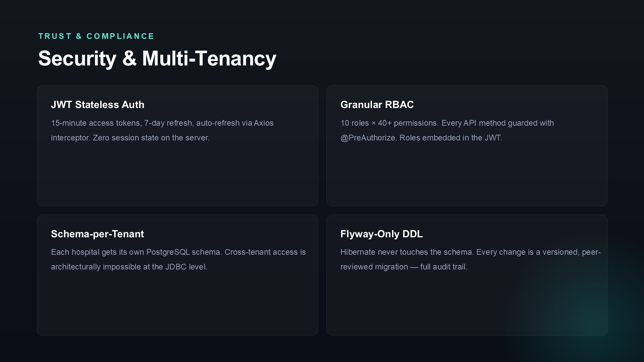Screen dimensions: 644x362
Task: Click the PostgreSQL schema description text
Action: 178,259
